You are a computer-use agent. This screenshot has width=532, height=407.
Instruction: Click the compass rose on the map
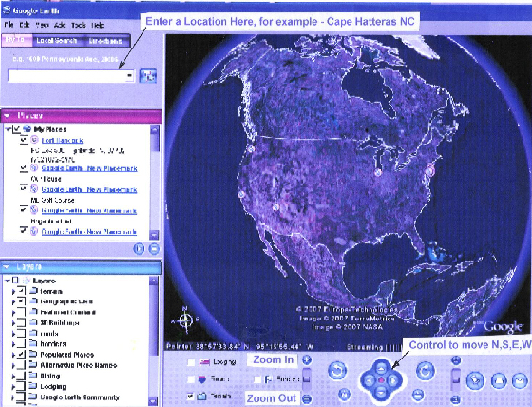click(x=185, y=320)
